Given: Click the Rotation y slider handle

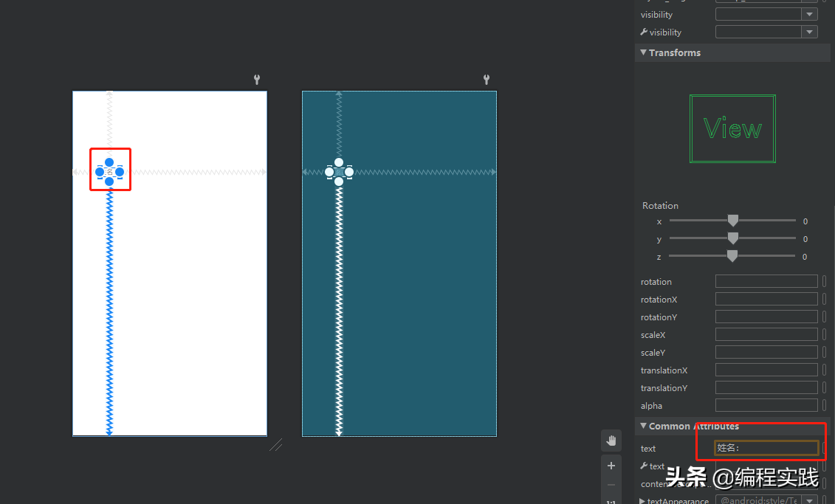Looking at the screenshot, I should (733, 238).
